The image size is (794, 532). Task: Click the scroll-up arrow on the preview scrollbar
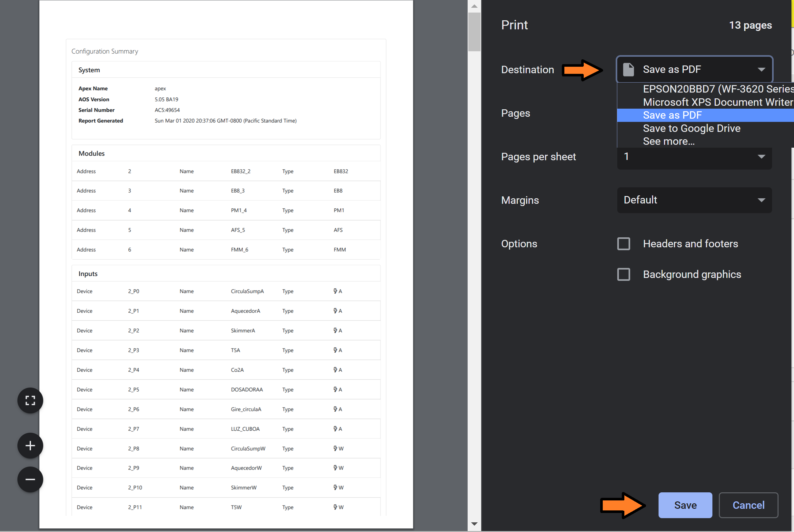[474, 6]
